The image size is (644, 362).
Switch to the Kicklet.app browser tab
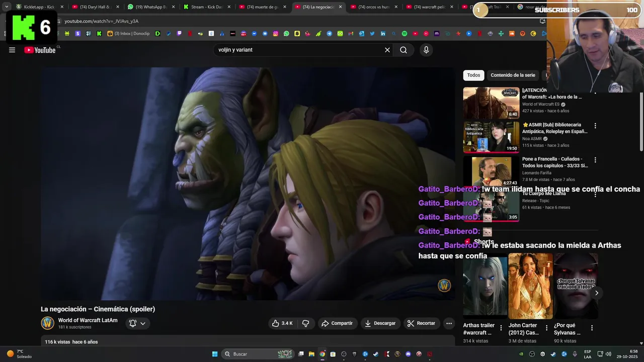39,7
